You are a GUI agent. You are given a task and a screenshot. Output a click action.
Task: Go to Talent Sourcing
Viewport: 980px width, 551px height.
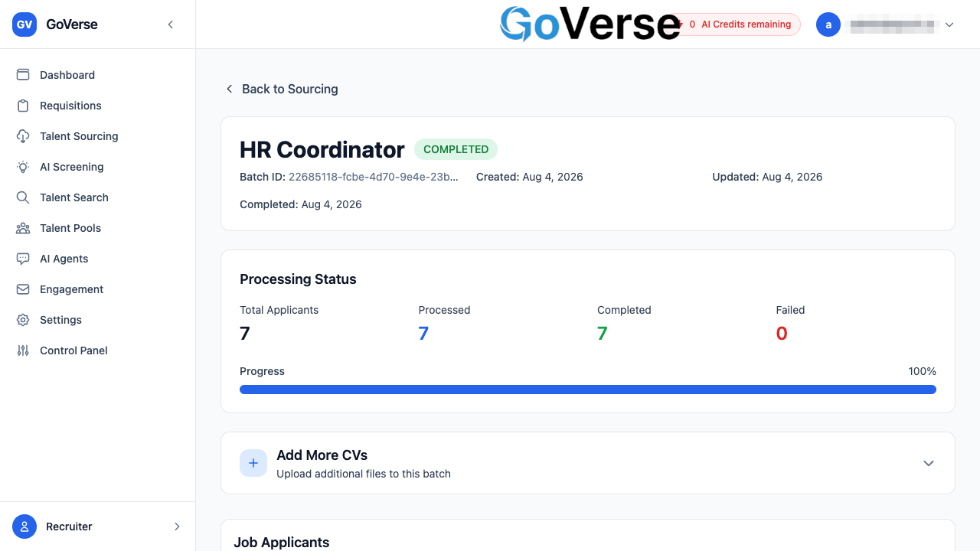(97, 136)
